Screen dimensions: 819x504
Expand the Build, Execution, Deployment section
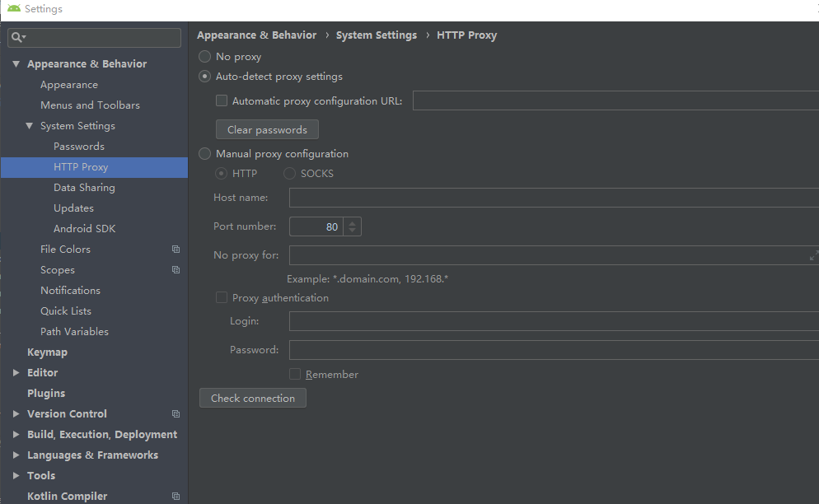[15, 434]
